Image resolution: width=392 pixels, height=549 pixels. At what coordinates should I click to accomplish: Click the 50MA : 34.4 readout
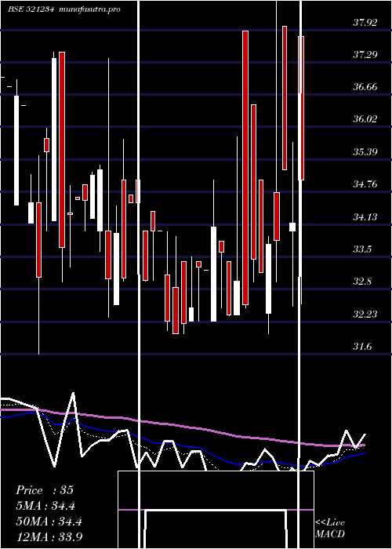click(x=49, y=522)
